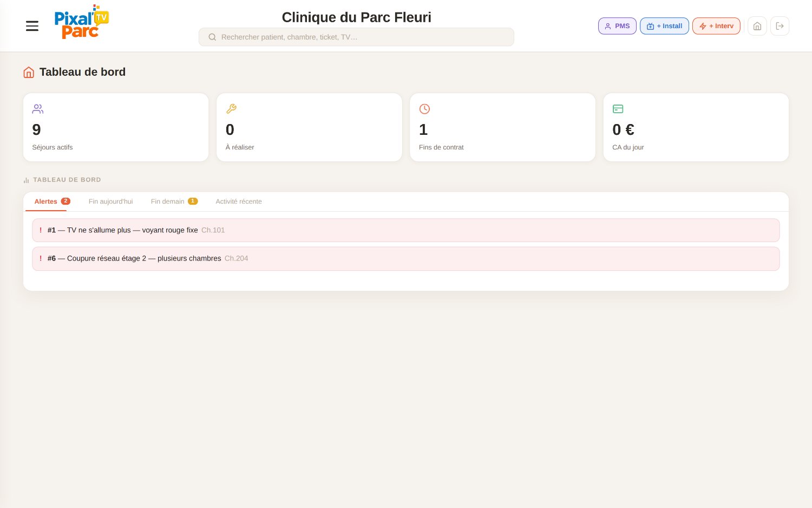The height and width of the screenshot is (508, 812).
Task: Switch to the Fin demain tab
Action: click(x=174, y=201)
